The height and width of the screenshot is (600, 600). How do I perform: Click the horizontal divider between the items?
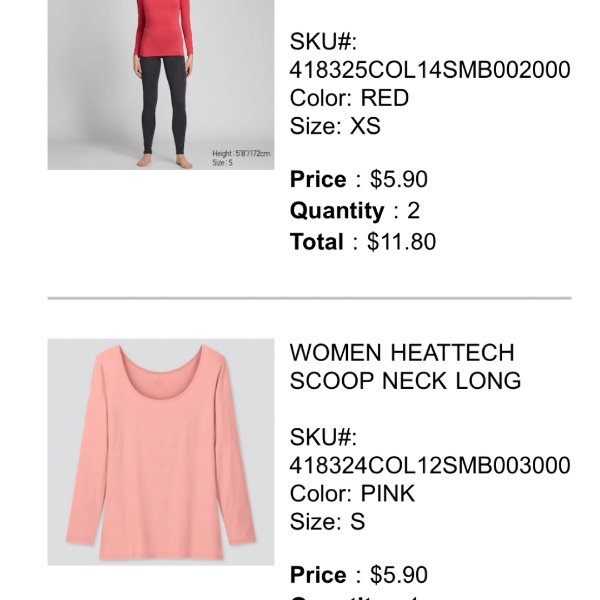click(x=310, y=298)
